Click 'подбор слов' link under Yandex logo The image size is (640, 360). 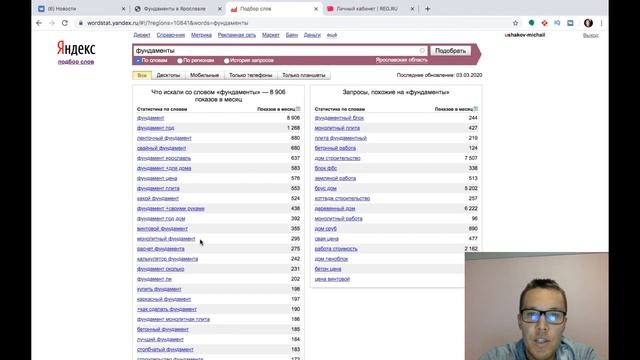pos(76,62)
